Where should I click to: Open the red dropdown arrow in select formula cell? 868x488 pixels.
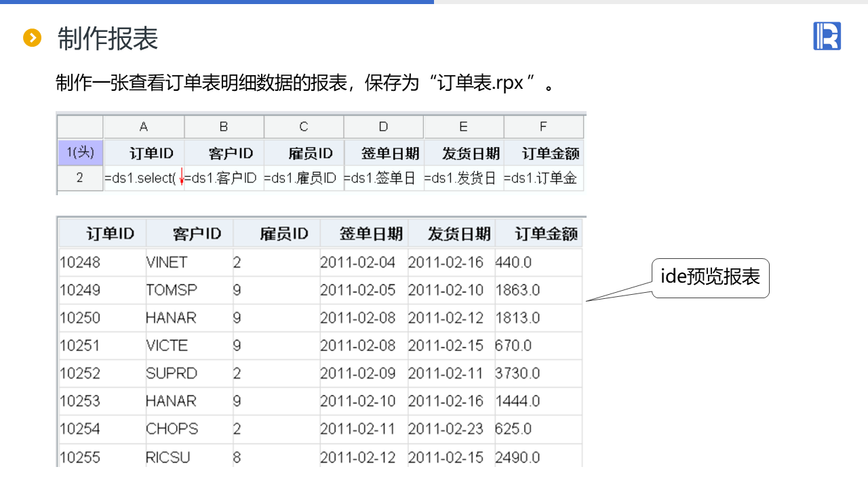pyautogui.click(x=181, y=178)
